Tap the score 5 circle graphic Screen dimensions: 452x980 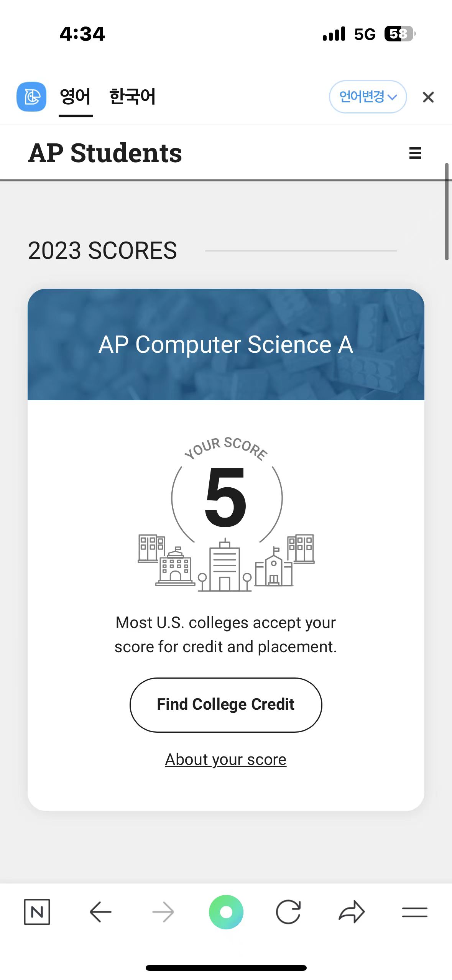point(226,498)
